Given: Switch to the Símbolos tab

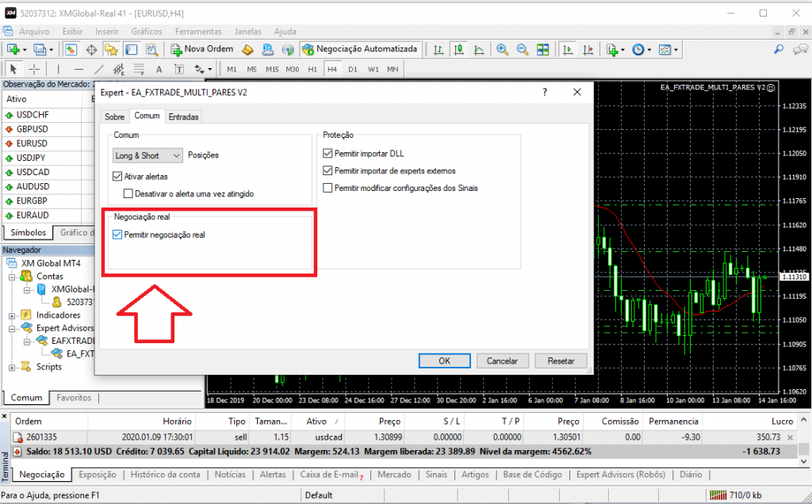Looking at the screenshot, I should pyautogui.click(x=28, y=232).
